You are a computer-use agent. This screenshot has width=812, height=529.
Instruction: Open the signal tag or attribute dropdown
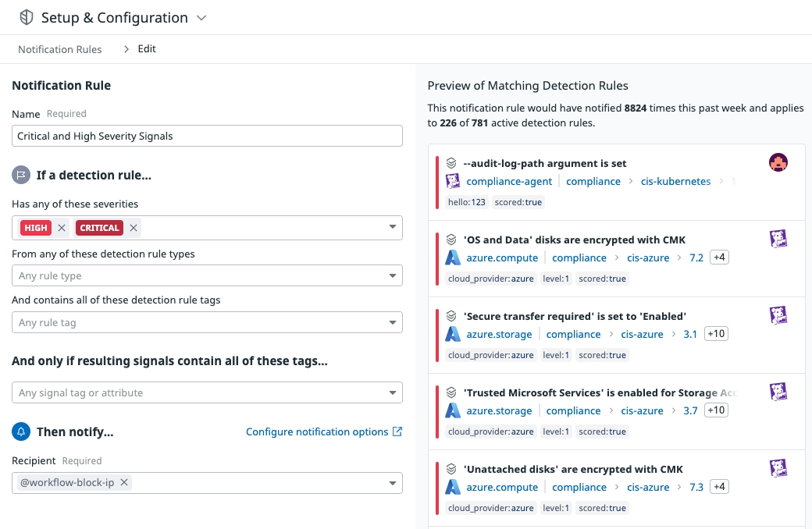pos(393,392)
